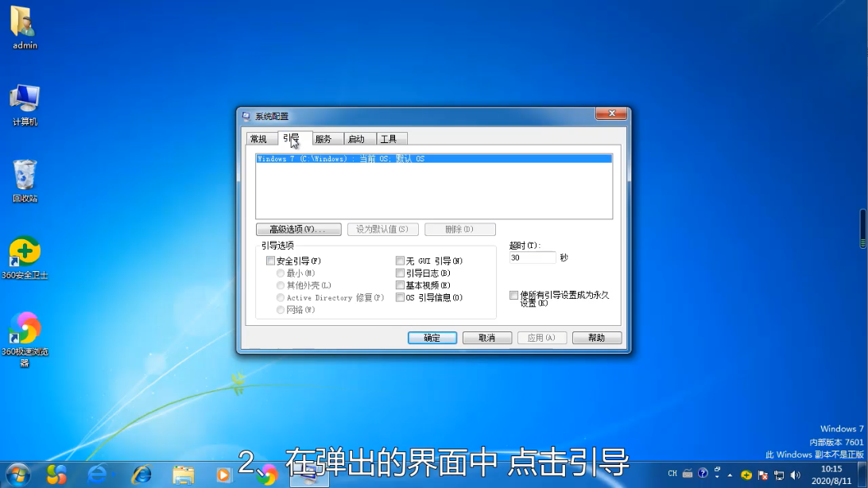
Task: Switch to the 常规 tab
Action: [262, 139]
